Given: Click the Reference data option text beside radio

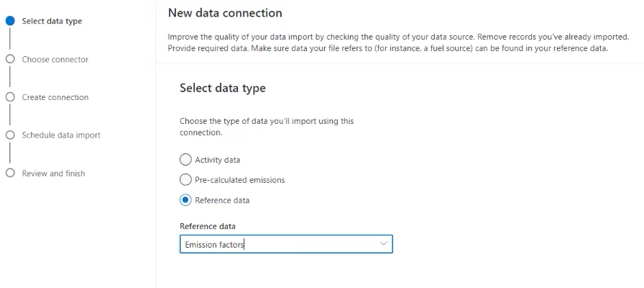Looking at the screenshot, I should tap(222, 200).
